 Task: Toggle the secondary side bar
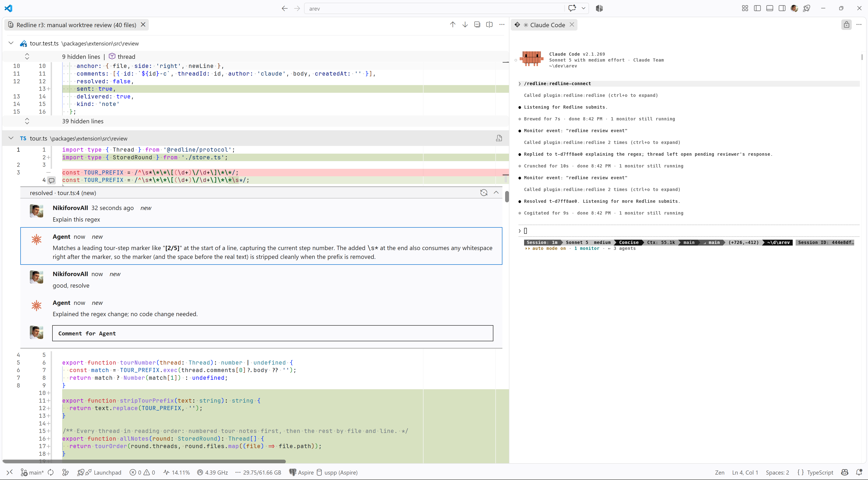[x=782, y=8]
